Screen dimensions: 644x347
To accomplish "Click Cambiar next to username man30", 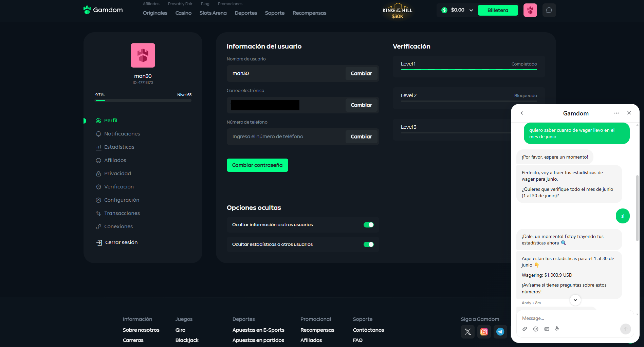I will click(x=361, y=73).
